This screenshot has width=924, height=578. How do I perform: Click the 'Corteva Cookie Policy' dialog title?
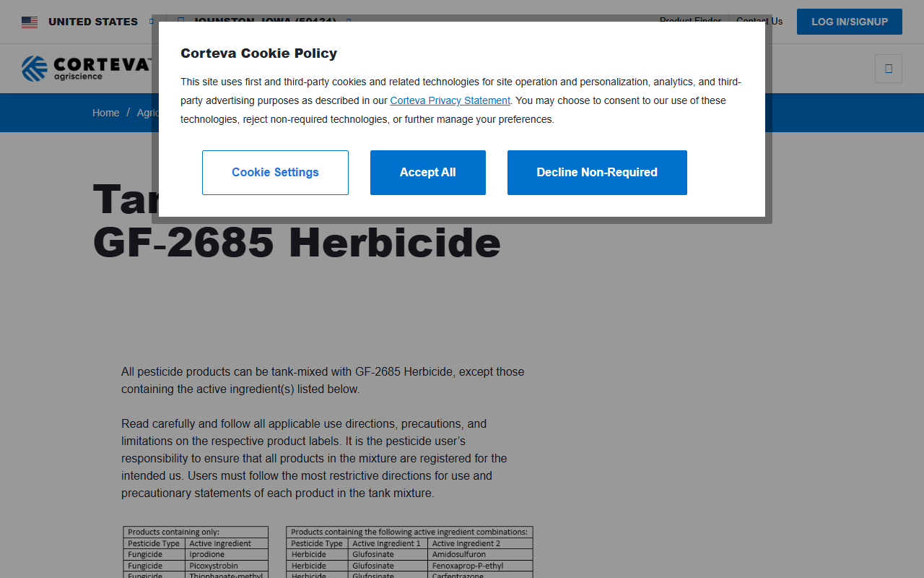click(x=258, y=53)
